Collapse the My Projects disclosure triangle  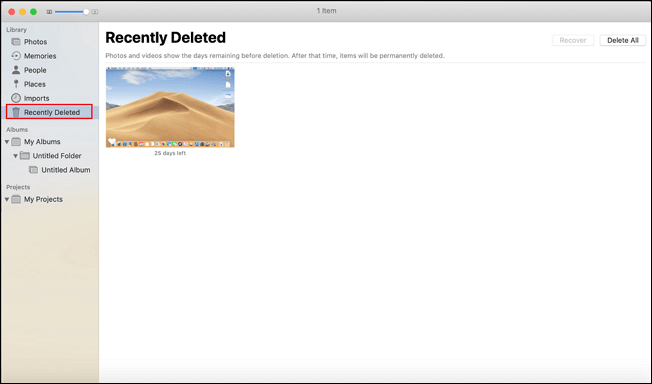tap(7, 199)
